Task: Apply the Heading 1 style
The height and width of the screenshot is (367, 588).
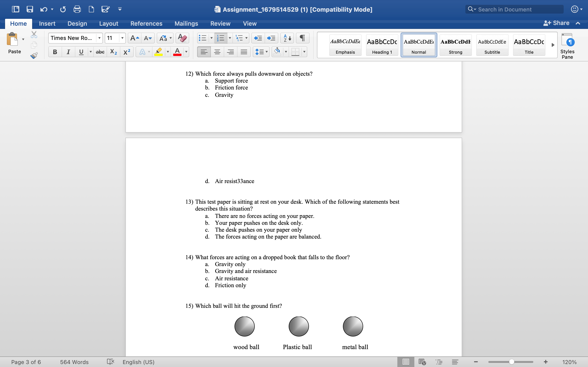Action: (382, 45)
